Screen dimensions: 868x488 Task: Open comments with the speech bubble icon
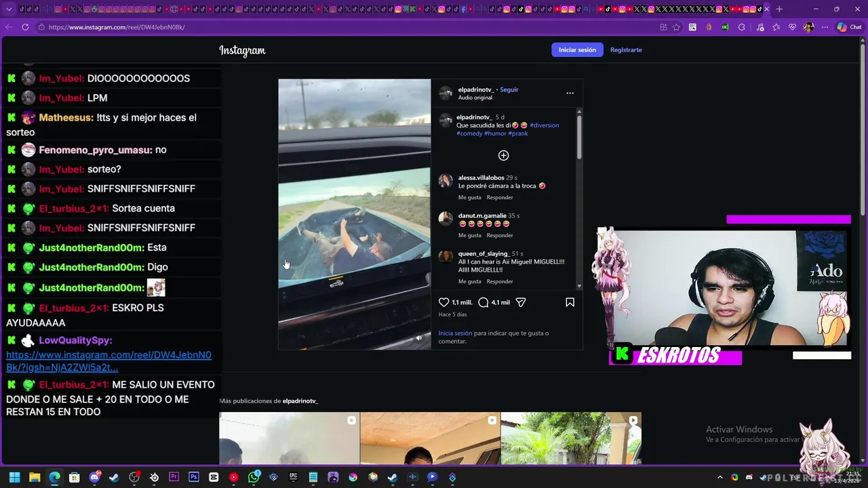point(484,302)
